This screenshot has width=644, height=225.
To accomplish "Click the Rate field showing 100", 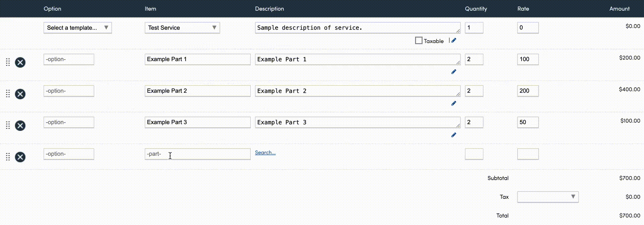I will tap(528, 59).
